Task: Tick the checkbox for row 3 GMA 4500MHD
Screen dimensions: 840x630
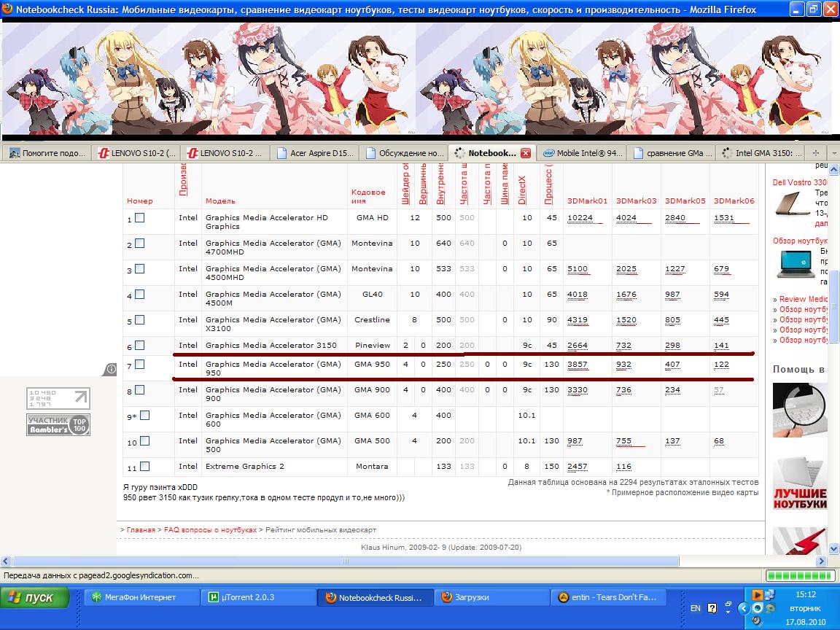Action: [140, 269]
